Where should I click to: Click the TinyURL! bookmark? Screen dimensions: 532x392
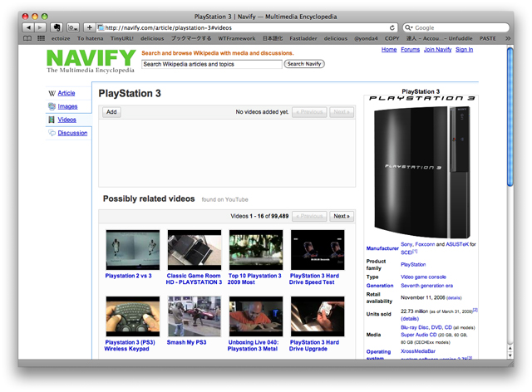pos(122,39)
